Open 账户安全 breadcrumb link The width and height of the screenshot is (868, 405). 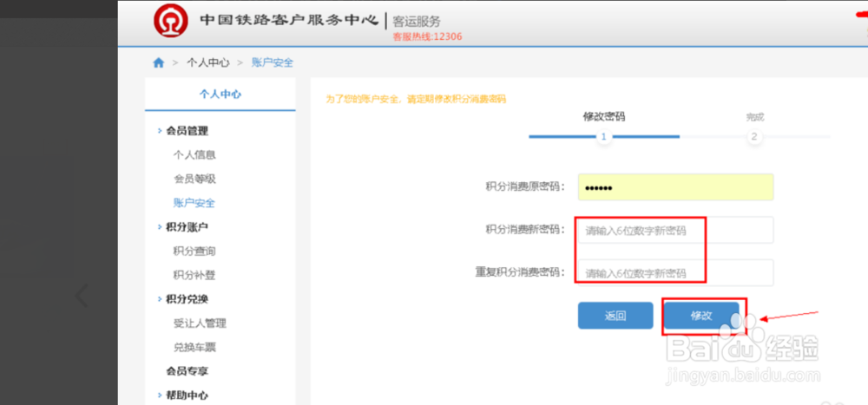click(x=273, y=62)
